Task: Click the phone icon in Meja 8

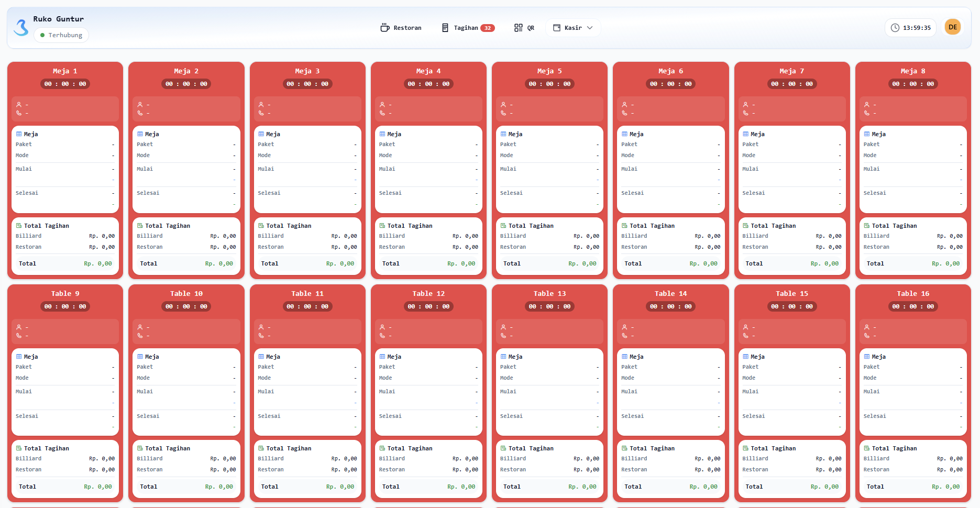Action: pyautogui.click(x=867, y=113)
